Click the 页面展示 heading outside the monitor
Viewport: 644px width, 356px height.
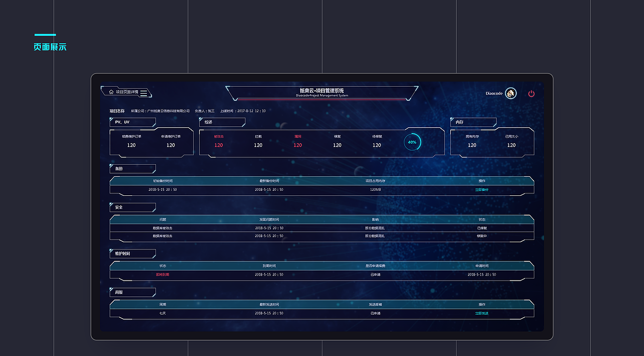(x=50, y=47)
